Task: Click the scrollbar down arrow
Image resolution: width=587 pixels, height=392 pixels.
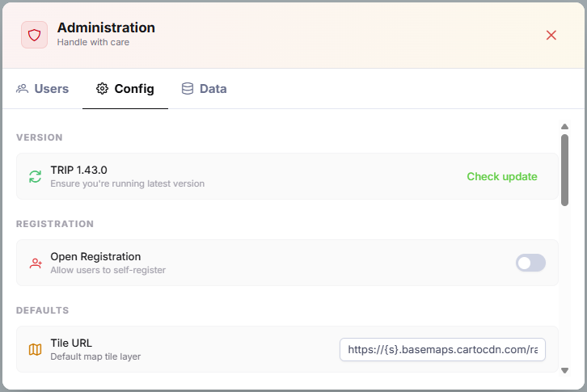Action: [564, 370]
